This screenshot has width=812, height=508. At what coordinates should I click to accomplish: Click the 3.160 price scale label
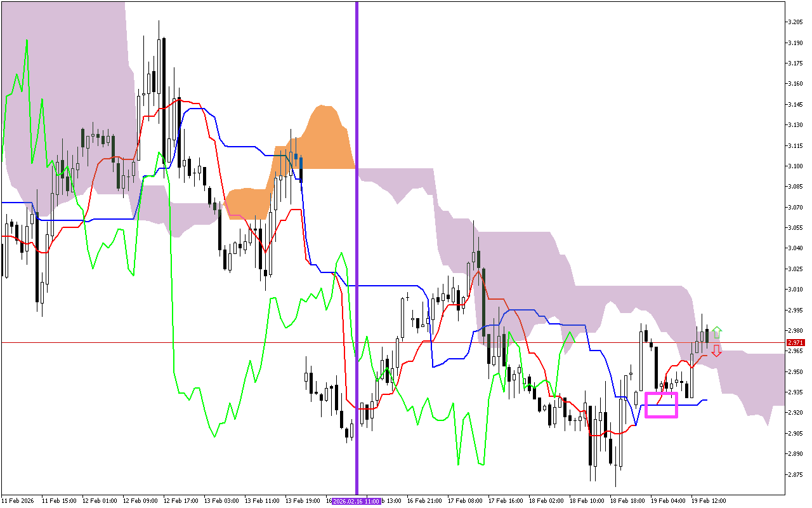click(x=794, y=84)
